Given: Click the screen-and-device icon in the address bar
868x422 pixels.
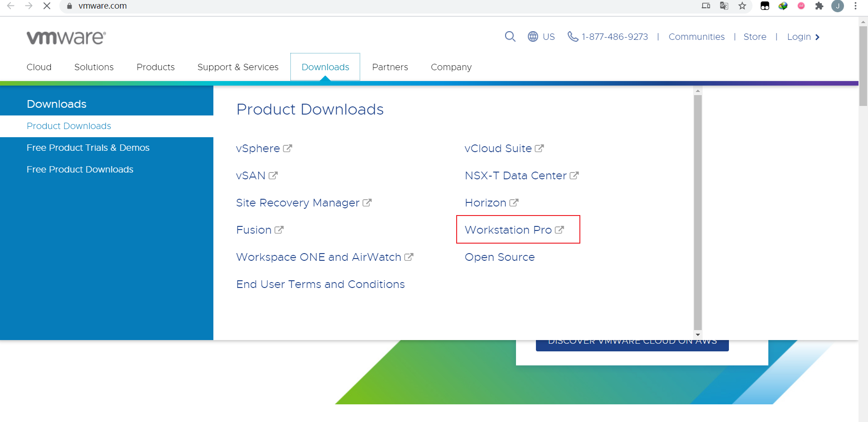Looking at the screenshot, I should tap(706, 6).
